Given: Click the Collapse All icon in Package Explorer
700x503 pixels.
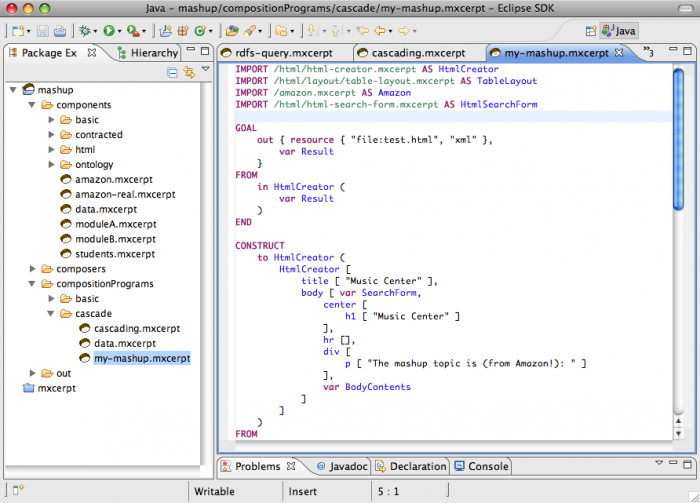Looking at the screenshot, I should coord(172,71).
